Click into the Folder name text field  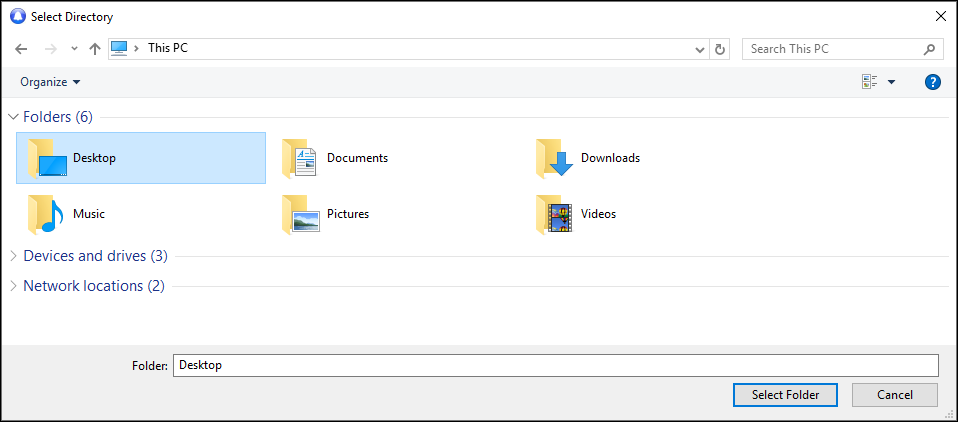point(555,365)
